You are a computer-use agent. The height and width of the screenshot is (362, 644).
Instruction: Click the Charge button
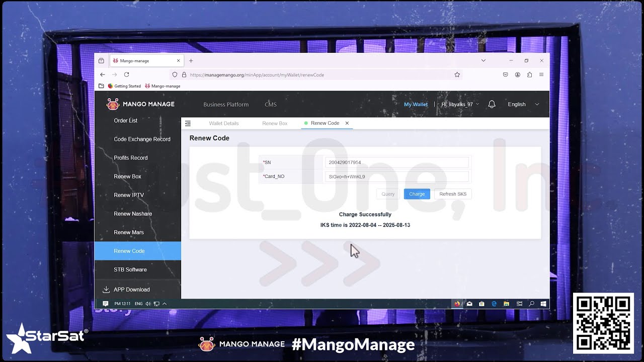pos(417,194)
